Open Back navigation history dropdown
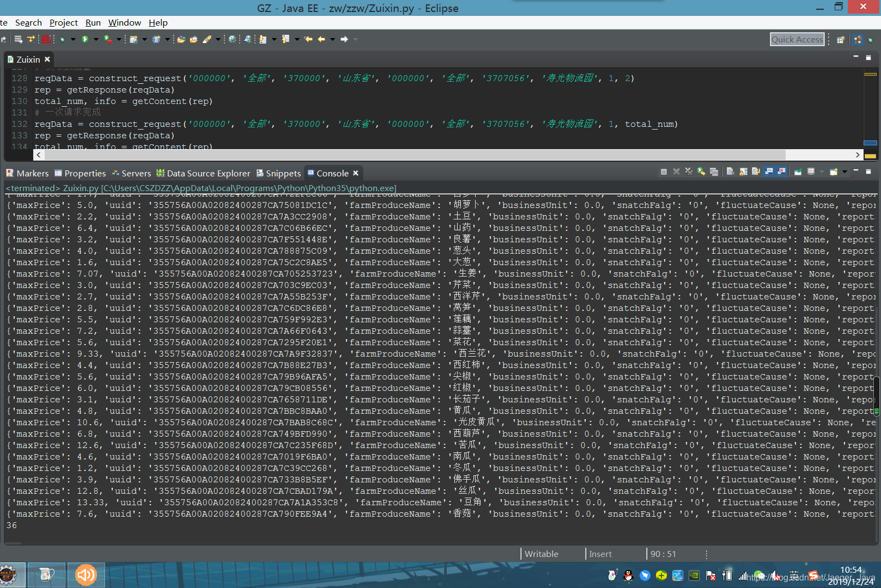Image resolution: width=881 pixels, height=588 pixels. [x=332, y=39]
